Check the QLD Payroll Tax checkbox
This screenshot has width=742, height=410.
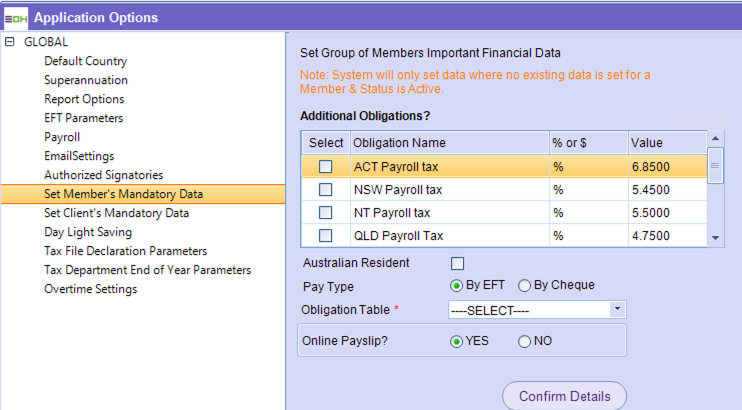coord(325,236)
